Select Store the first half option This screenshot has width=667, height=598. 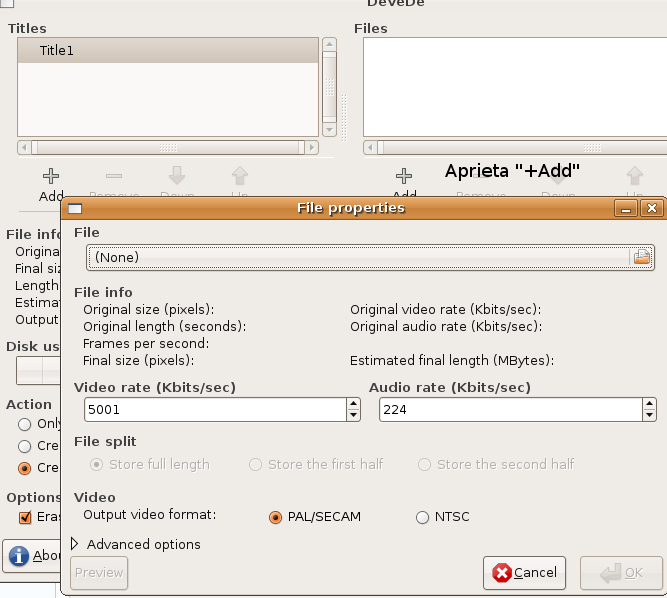coord(316,464)
